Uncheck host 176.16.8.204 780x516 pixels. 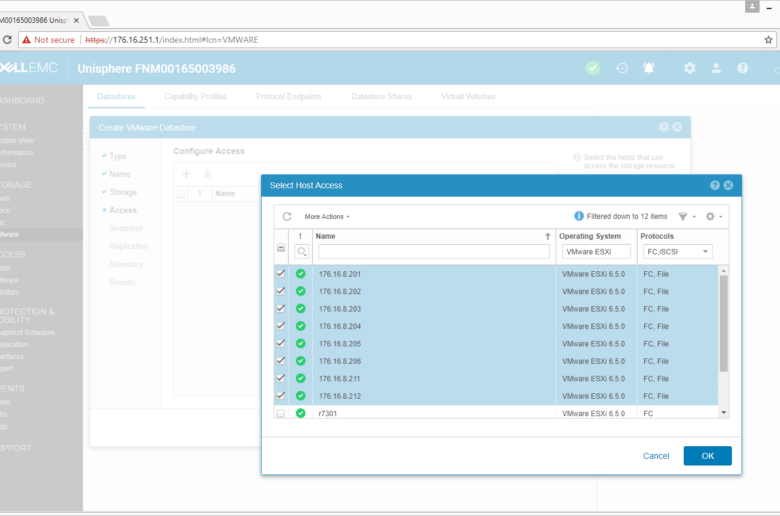[x=281, y=326]
